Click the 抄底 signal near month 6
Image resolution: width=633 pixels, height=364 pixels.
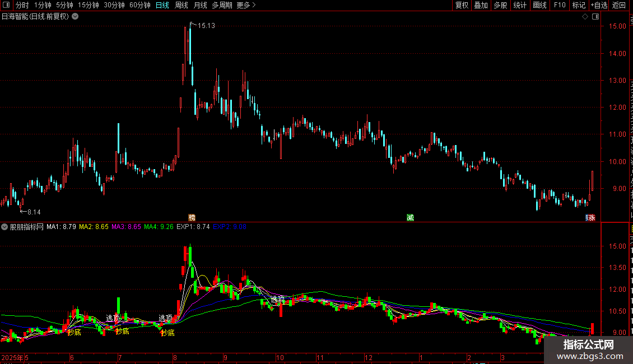pyautogui.click(x=75, y=333)
